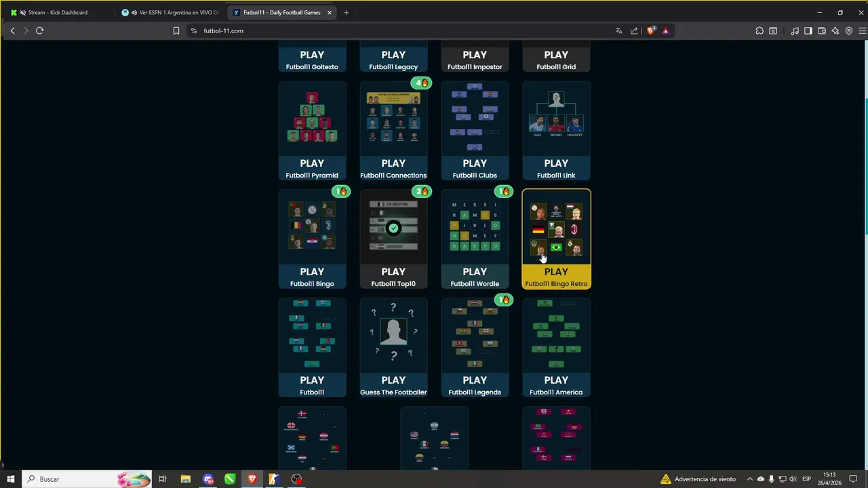Image resolution: width=868 pixels, height=488 pixels.
Task: Open the OBS Studio taskbar icon
Action: (x=296, y=479)
